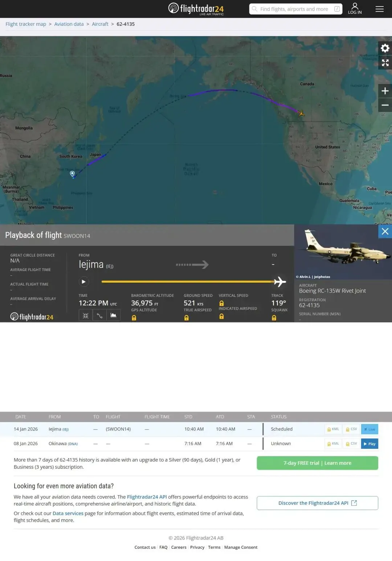Click the locked squawk icon

click(x=274, y=318)
